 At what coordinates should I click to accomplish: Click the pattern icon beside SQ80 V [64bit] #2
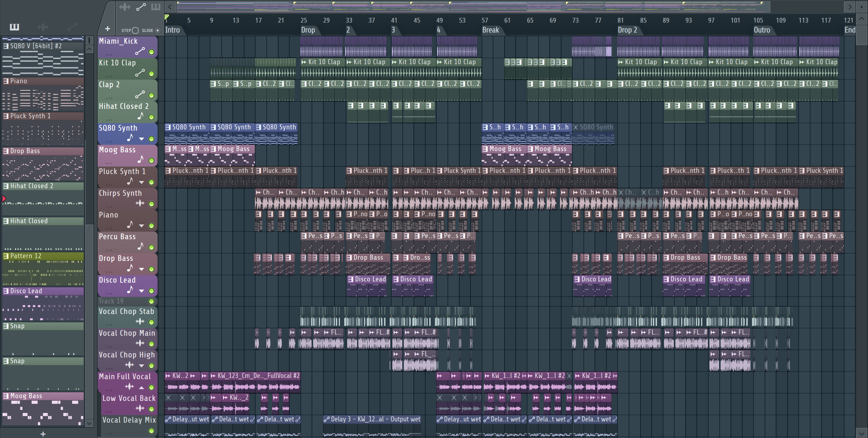[6, 46]
